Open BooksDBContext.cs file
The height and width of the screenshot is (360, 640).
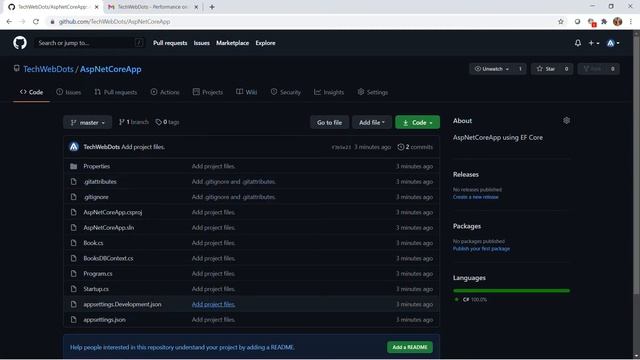coord(108,258)
